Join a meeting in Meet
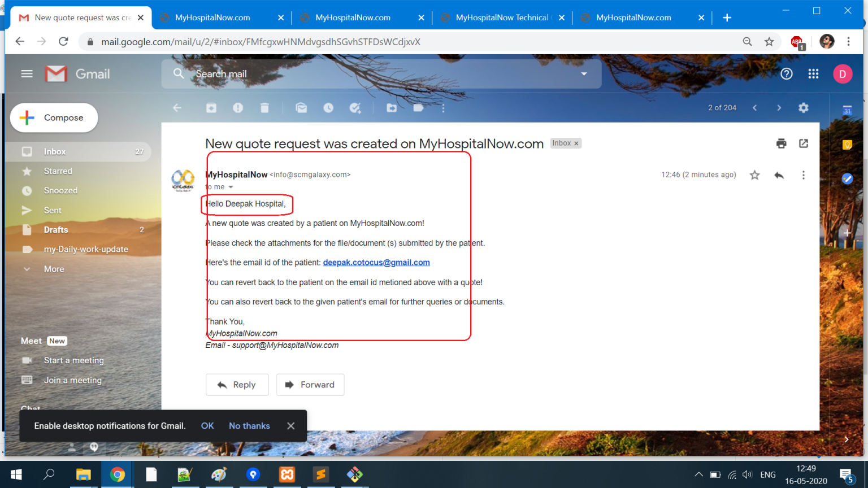The height and width of the screenshot is (488, 868). click(72, 380)
